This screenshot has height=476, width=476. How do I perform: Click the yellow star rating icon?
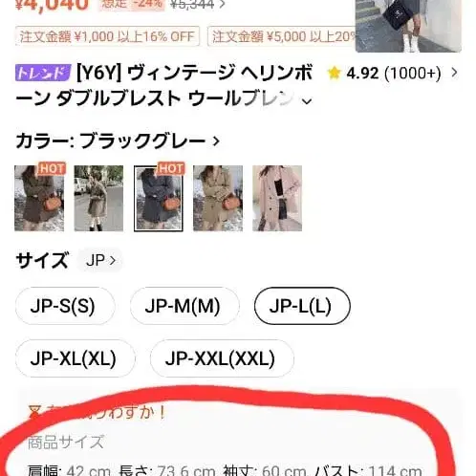point(335,73)
